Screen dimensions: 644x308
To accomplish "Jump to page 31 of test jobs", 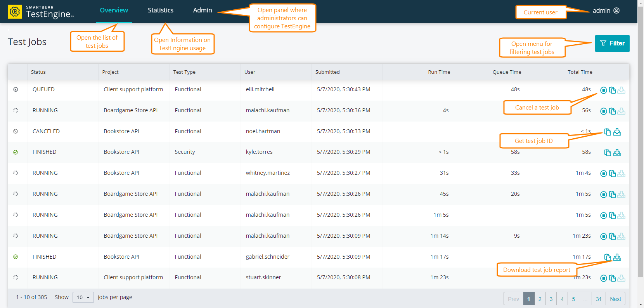I will coord(599,299).
